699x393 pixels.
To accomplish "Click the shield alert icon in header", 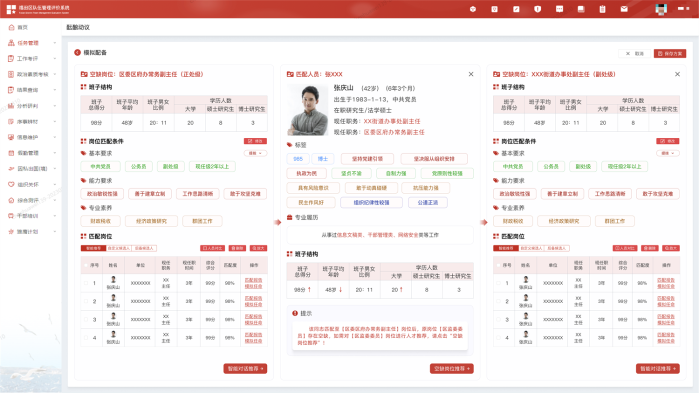I will (x=538, y=9).
